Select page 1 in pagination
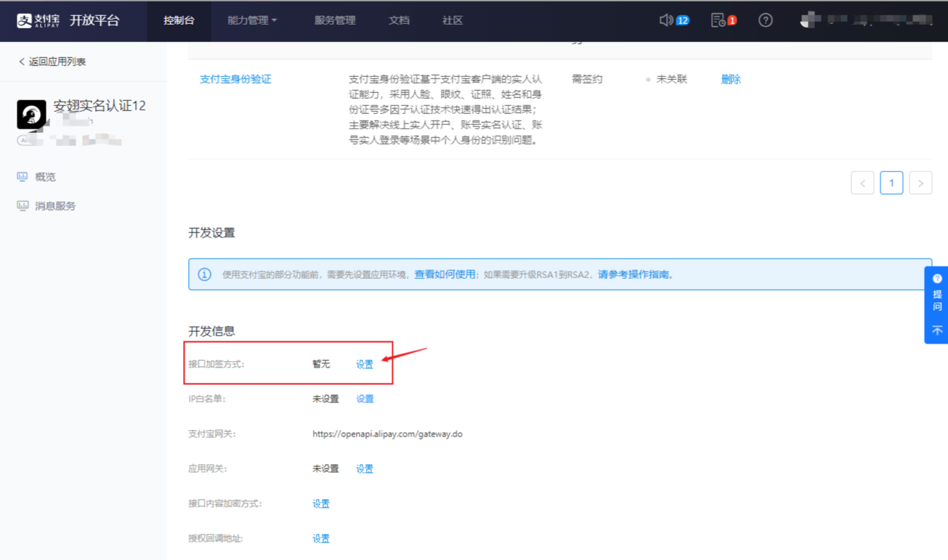 coord(891,183)
